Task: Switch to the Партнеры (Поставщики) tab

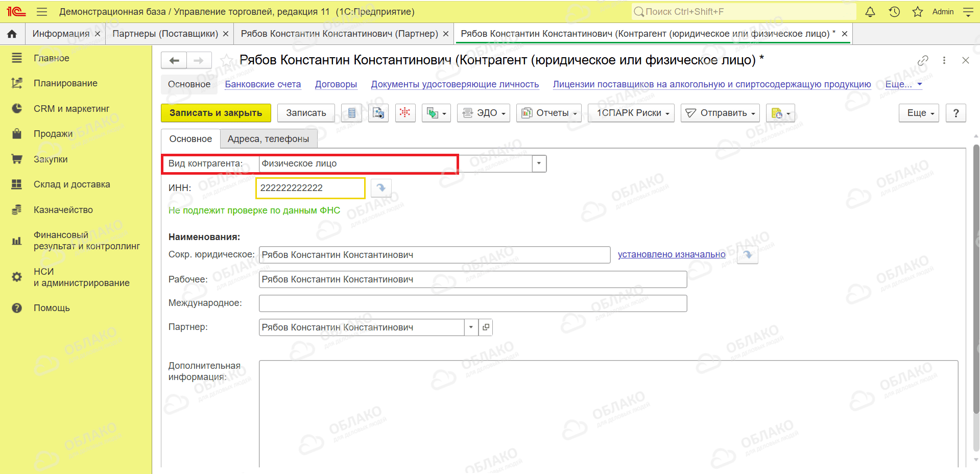Action: (x=165, y=34)
